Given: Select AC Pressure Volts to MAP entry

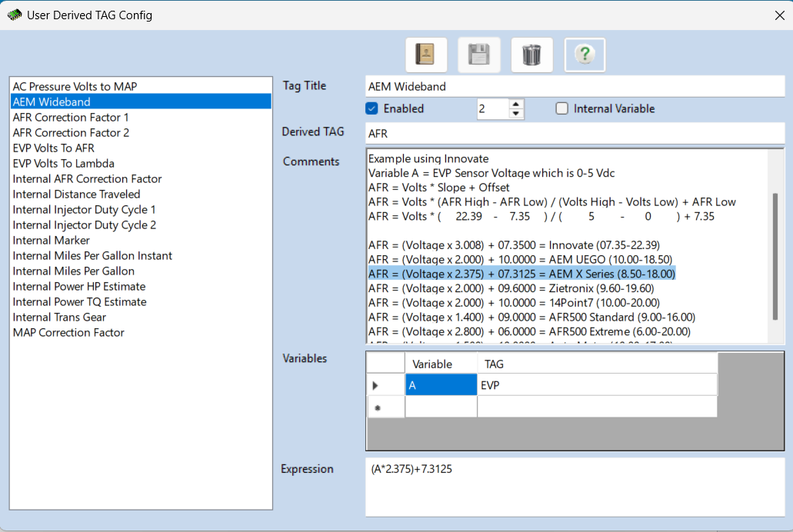Looking at the screenshot, I should coord(75,86).
